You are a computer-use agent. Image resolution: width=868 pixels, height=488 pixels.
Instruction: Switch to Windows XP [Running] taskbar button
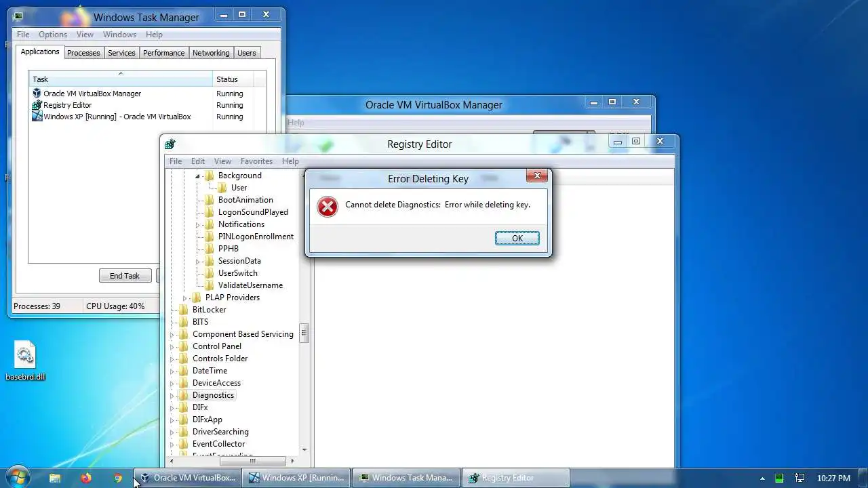click(x=297, y=478)
